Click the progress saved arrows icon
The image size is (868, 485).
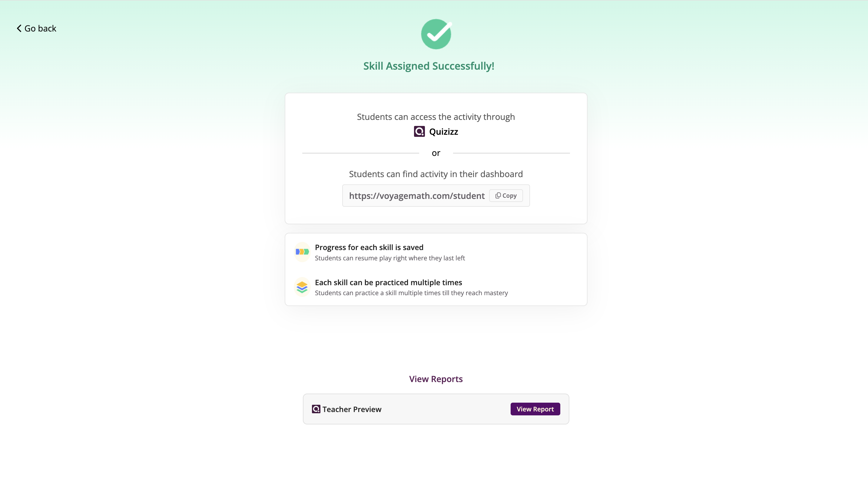pos(302,252)
